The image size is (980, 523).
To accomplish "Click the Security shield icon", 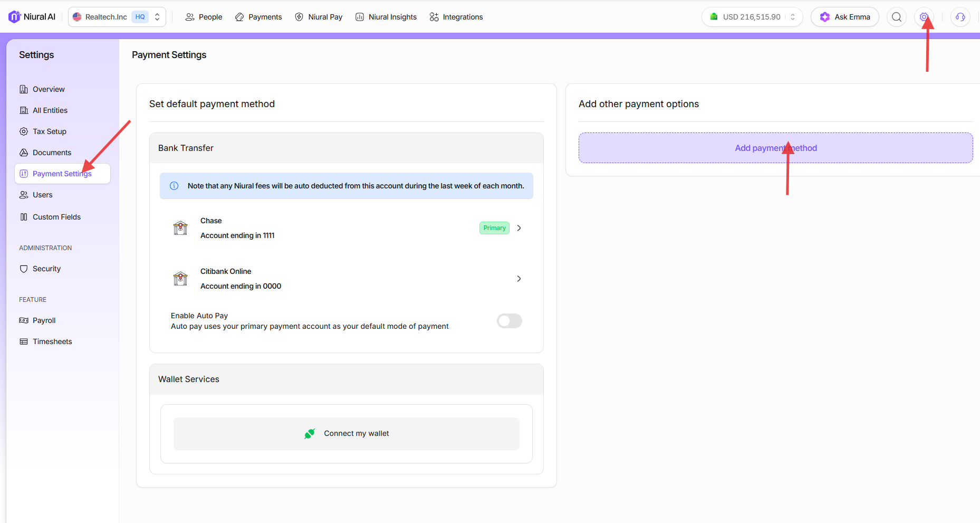I will [24, 269].
